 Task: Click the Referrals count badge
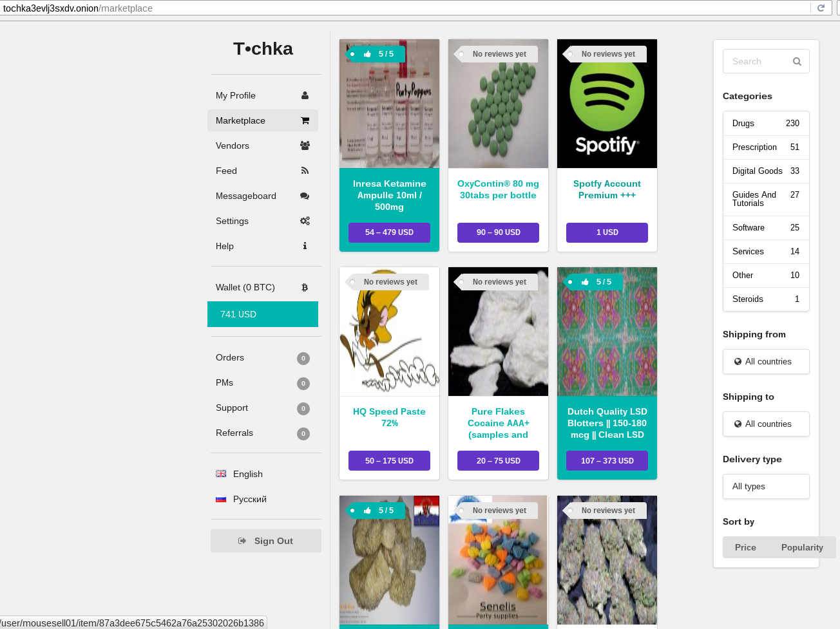303,434
